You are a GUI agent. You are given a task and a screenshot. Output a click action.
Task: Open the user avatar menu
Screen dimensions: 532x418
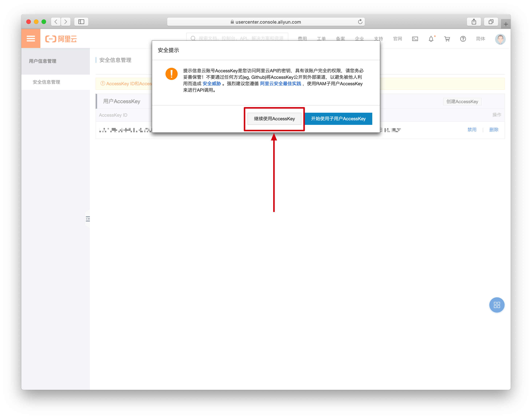[x=500, y=39]
